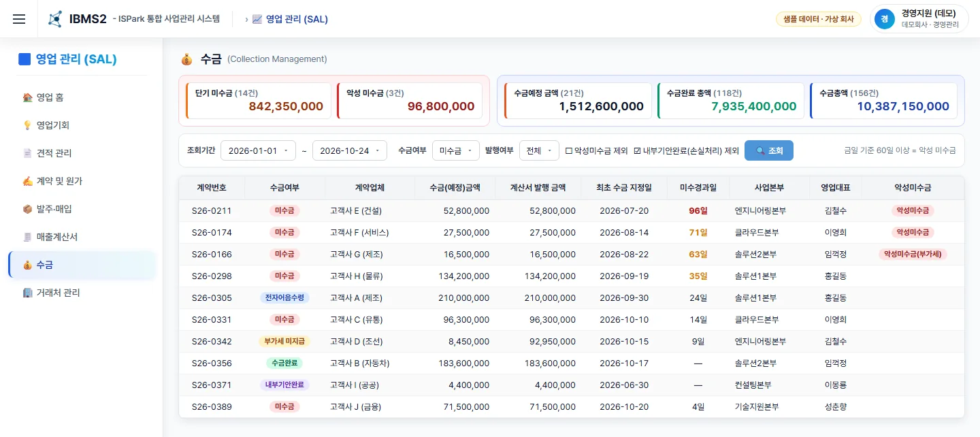Click the 매출계산서 receipt icon
Image resolution: width=980 pixels, height=437 pixels.
point(27,237)
